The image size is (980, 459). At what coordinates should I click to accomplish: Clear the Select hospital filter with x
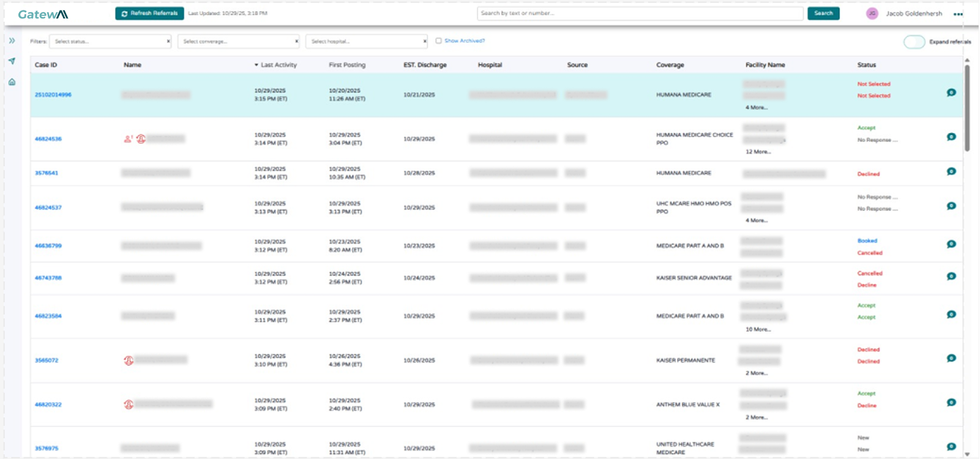425,42
